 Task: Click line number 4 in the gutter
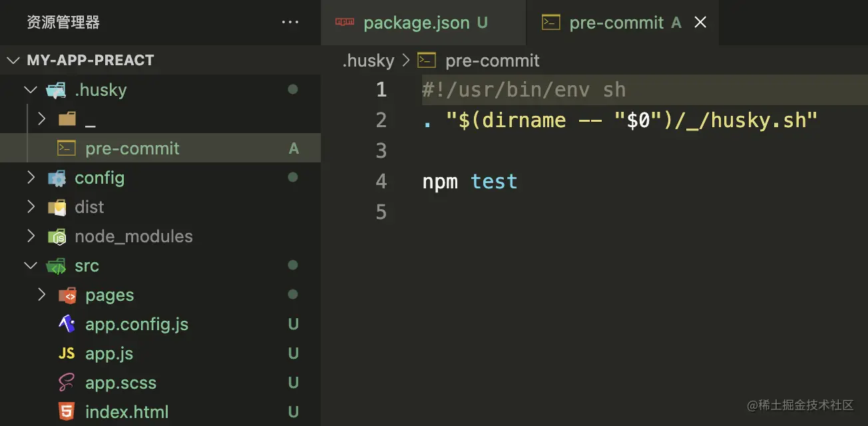pyautogui.click(x=381, y=182)
